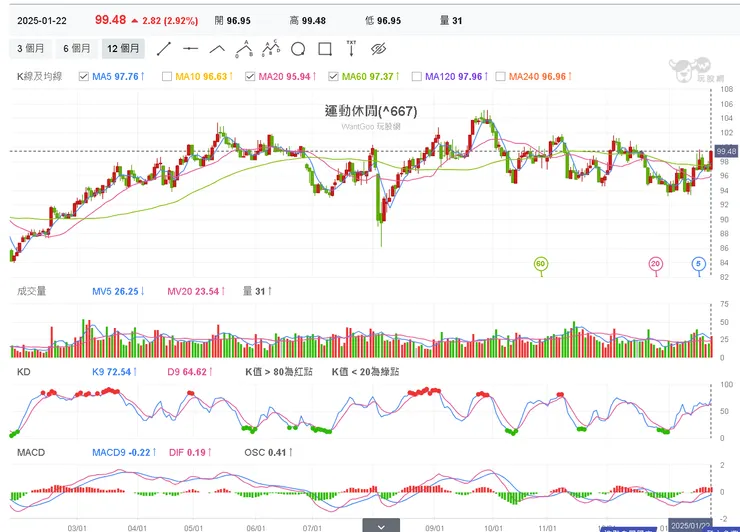Switch to the 6個月 range tab
Image resolution: width=740 pixels, height=532 pixels.
78,48
